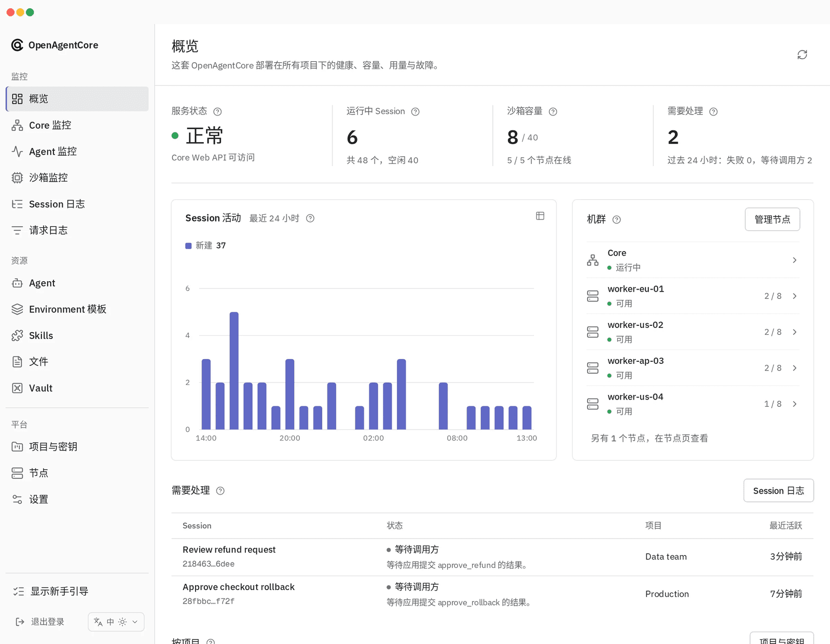
Task: Click the Production project cell
Action: point(667,594)
